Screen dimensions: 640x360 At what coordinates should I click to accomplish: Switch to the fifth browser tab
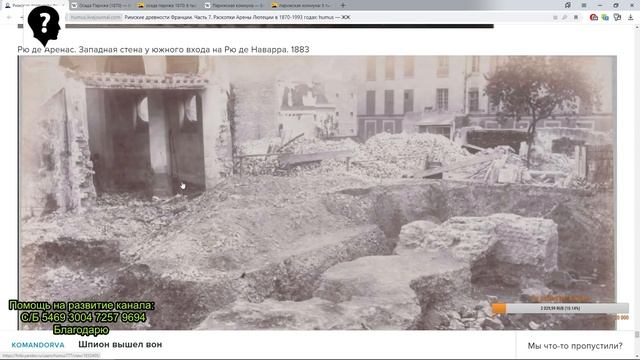[301, 5]
